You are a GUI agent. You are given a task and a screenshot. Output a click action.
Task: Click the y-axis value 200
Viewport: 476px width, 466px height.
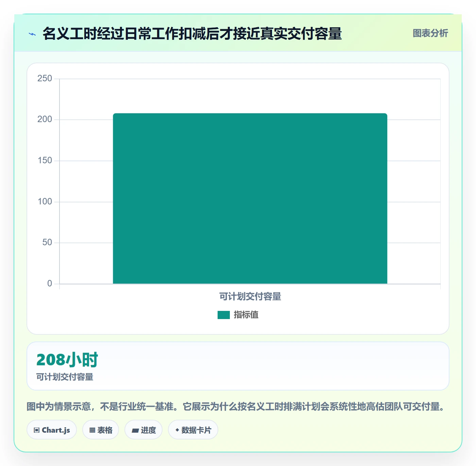click(x=45, y=119)
